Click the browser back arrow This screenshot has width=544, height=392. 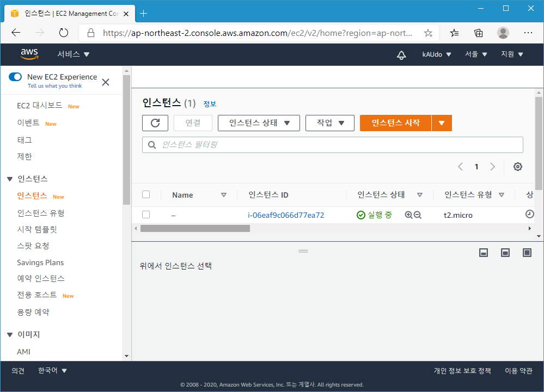(16, 33)
